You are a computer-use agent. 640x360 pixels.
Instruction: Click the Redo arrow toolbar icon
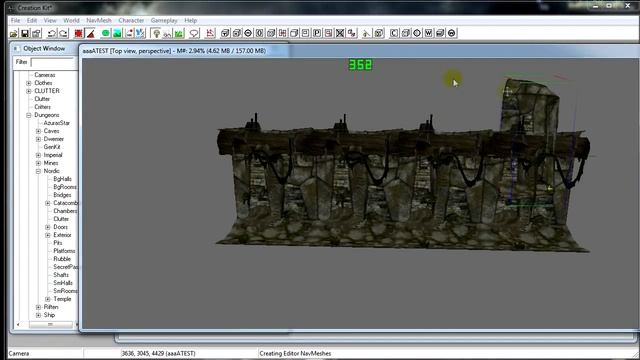[x=63, y=33]
